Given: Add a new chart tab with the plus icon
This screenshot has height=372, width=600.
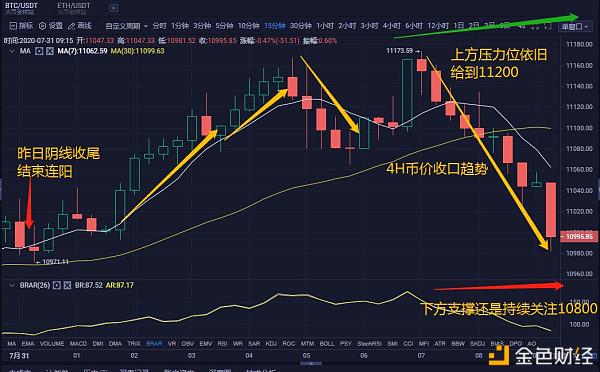Looking at the screenshot, I should pos(114,8).
